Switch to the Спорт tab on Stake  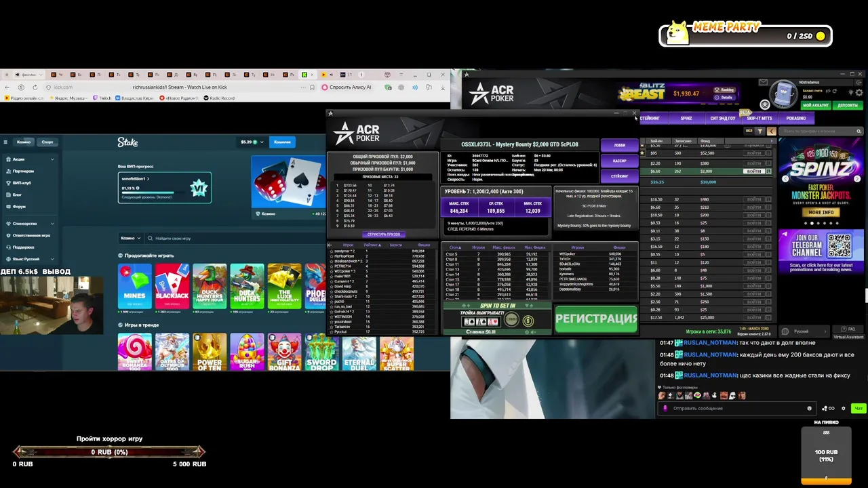(47, 142)
